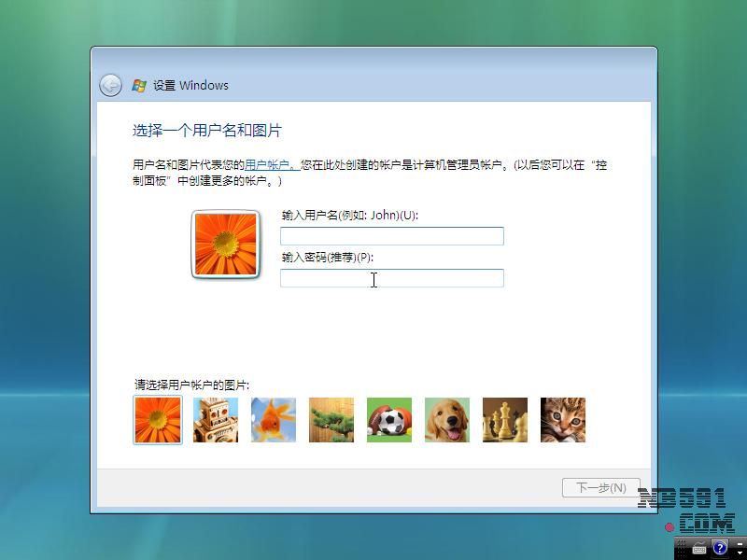The height and width of the screenshot is (560, 747).
Task: Minimize the language bar with dash button
Action: coord(740,544)
